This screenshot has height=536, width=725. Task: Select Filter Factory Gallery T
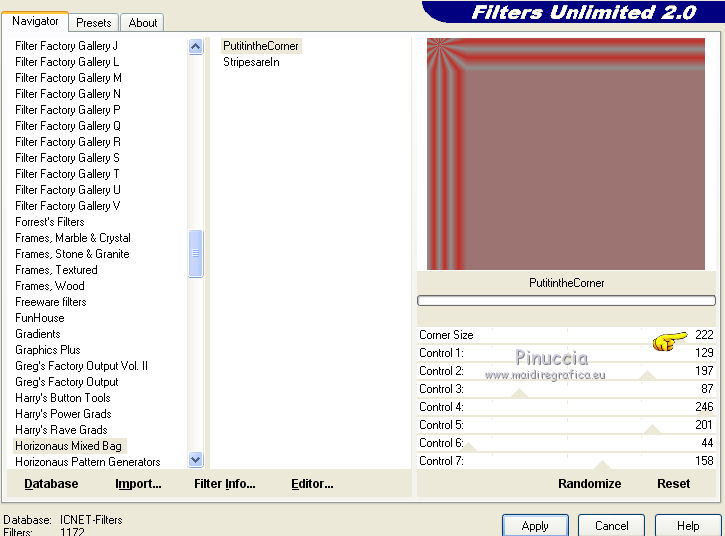[67, 174]
